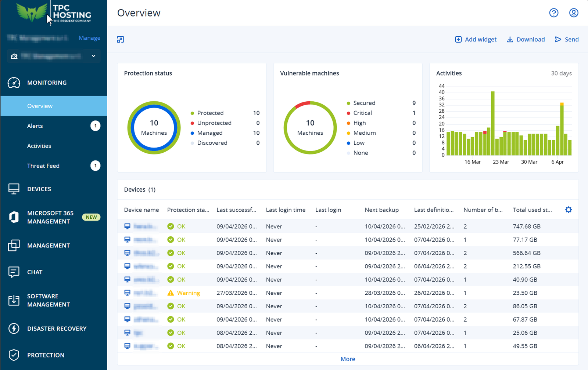
Task: Click the Disaster Recovery sidebar icon
Action: point(14,329)
